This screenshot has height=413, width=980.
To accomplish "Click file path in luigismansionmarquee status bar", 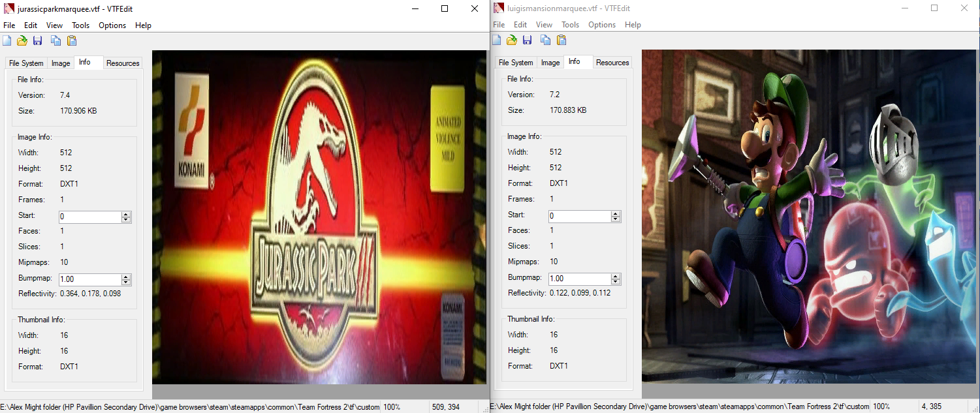I will (680, 406).
